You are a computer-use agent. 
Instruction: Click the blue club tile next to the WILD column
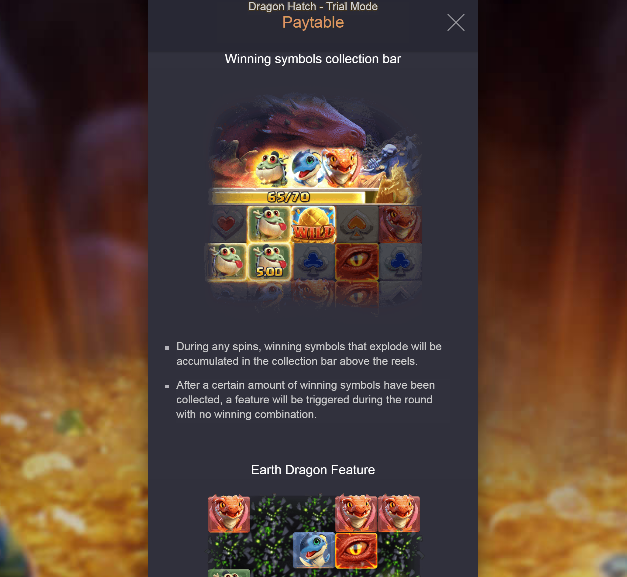(314, 262)
